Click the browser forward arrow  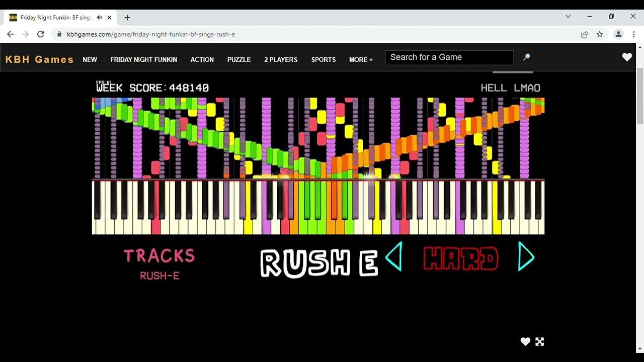26,34
